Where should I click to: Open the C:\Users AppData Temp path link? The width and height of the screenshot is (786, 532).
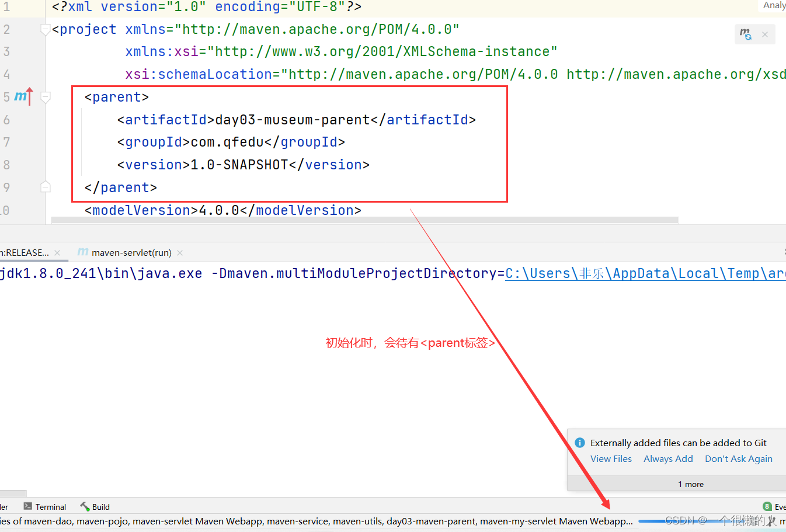click(x=645, y=273)
